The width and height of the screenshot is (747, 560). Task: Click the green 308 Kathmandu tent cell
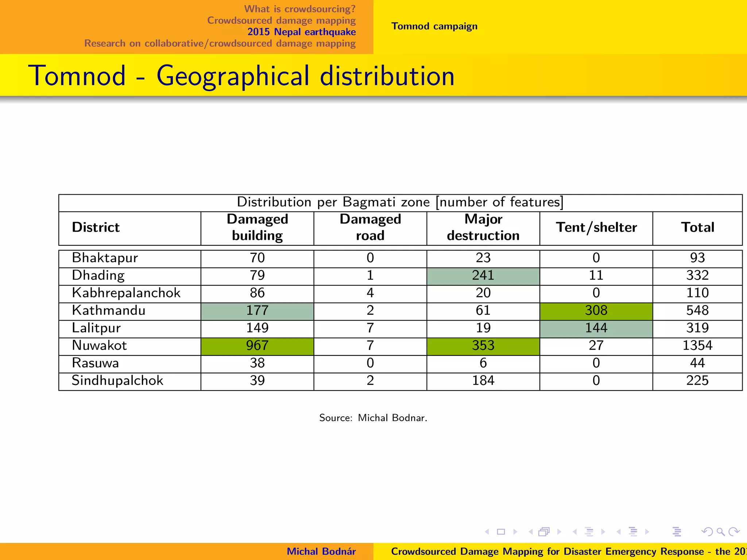[596, 311]
